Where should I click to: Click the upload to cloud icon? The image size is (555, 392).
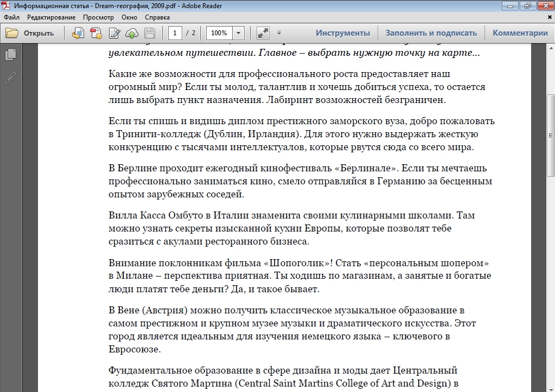point(132,33)
